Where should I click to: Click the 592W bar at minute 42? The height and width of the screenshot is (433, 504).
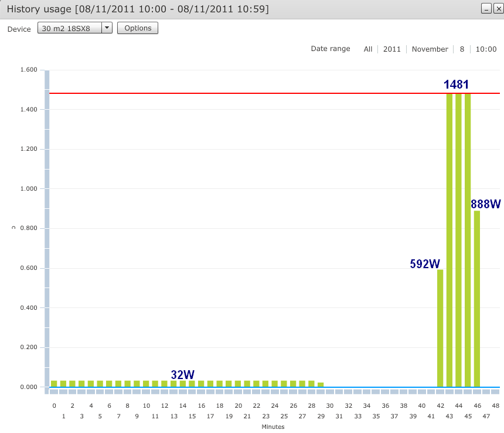point(440,329)
